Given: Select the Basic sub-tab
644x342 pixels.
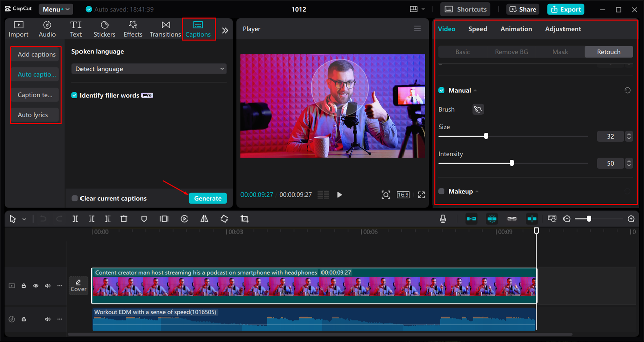Looking at the screenshot, I should point(462,52).
